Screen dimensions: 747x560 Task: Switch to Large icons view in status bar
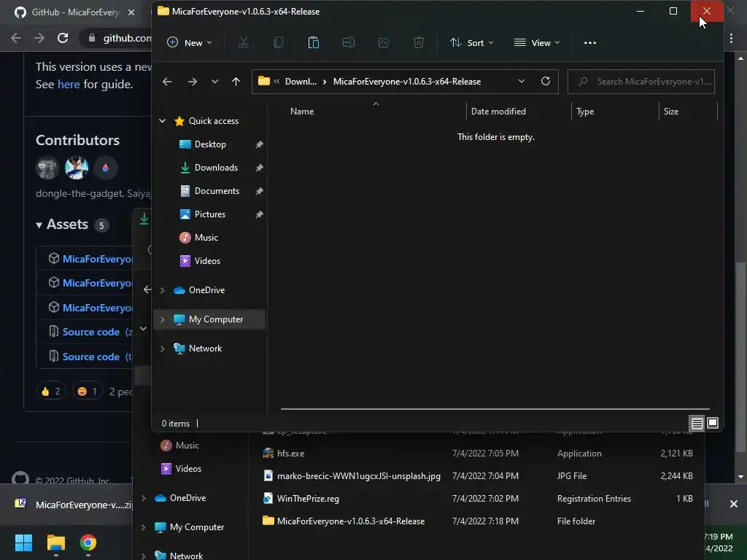(x=713, y=423)
